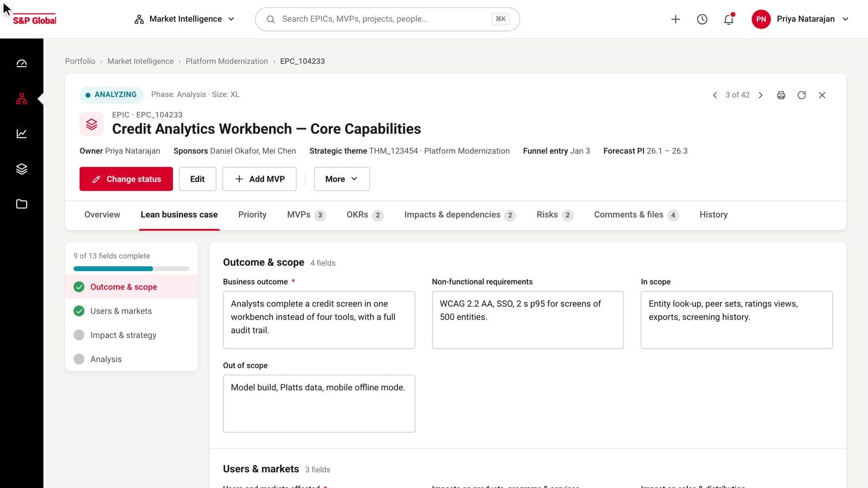868x488 pixels.
Task: Select the hierarchy portfolio icon in sidebar
Action: click(x=22, y=99)
